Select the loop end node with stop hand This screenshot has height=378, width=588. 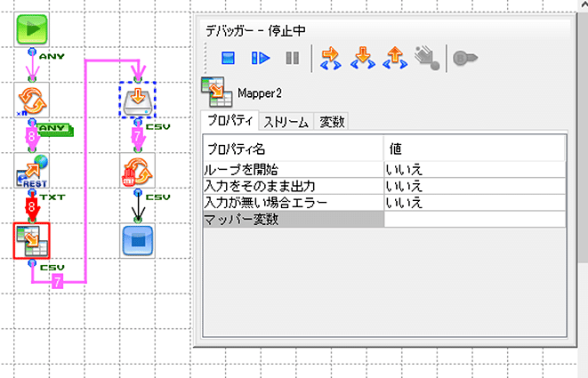138,170
